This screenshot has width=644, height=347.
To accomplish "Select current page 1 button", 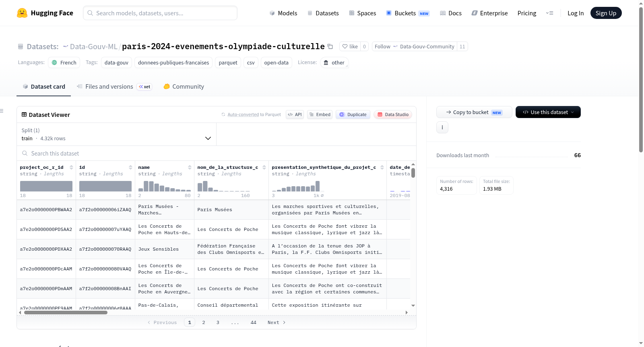I will coord(190,322).
